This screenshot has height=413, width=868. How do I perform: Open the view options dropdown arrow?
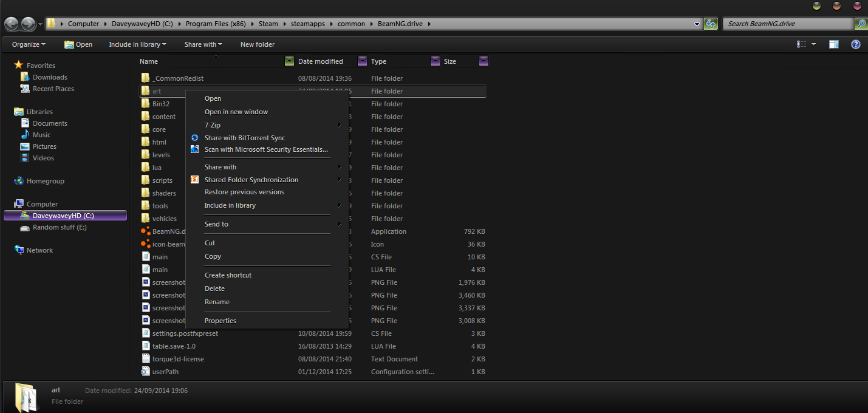pos(813,44)
